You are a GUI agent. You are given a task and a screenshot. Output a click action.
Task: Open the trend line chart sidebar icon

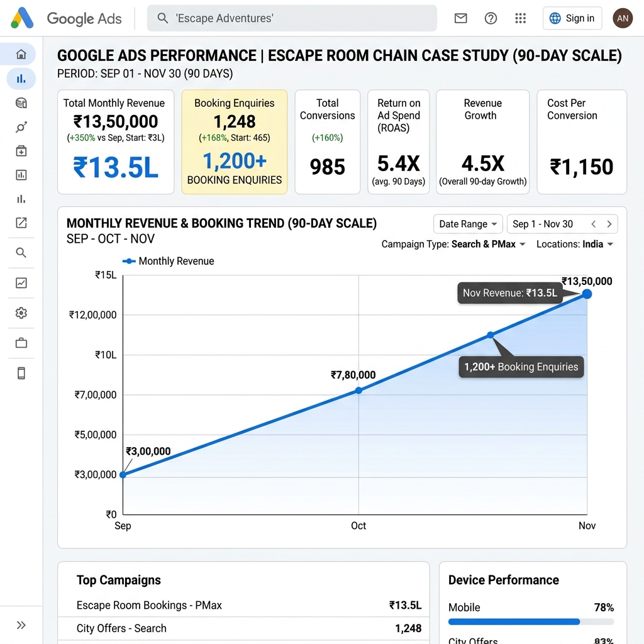pyautogui.click(x=21, y=283)
